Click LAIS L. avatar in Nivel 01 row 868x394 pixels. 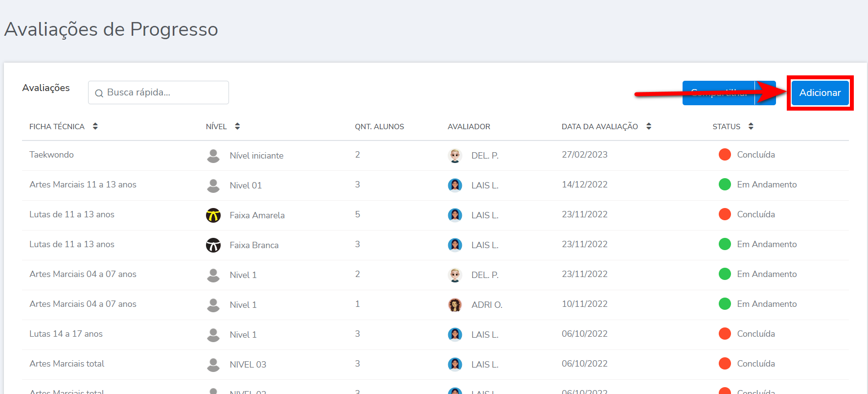455,185
